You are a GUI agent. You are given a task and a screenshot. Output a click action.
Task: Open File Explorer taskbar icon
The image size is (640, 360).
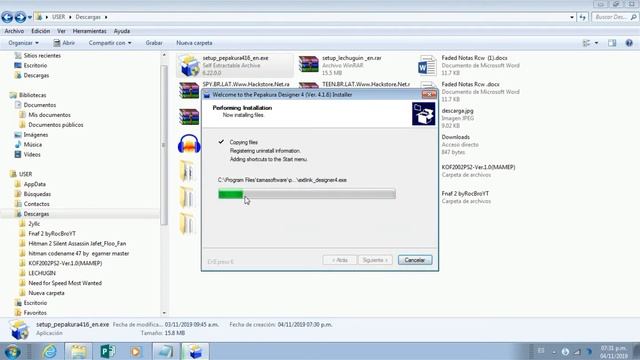(x=79, y=351)
